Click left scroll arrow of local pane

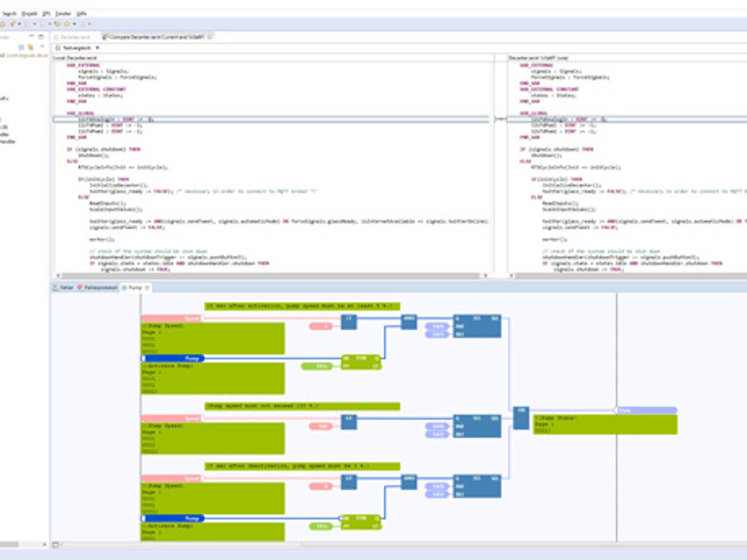(x=58, y=276)
